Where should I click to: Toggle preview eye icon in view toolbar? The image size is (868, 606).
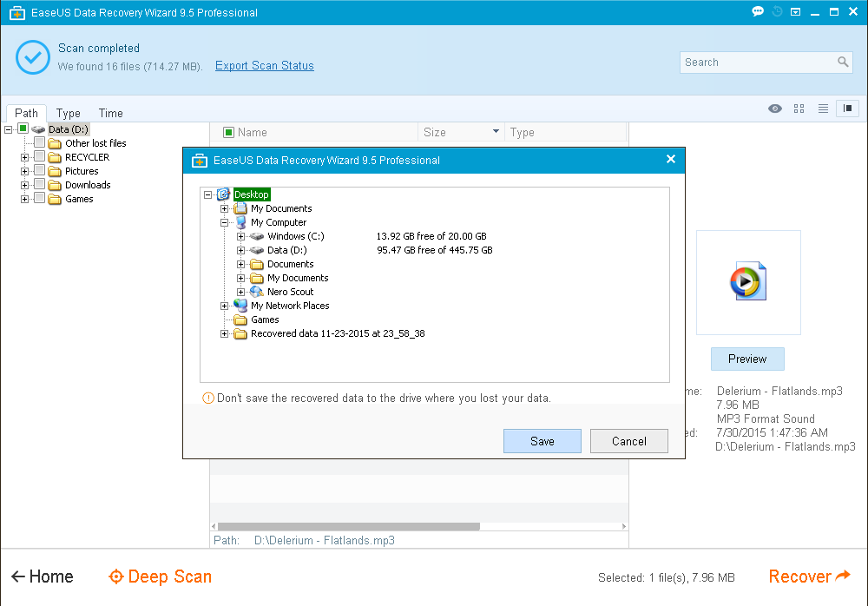coord(775,109)
